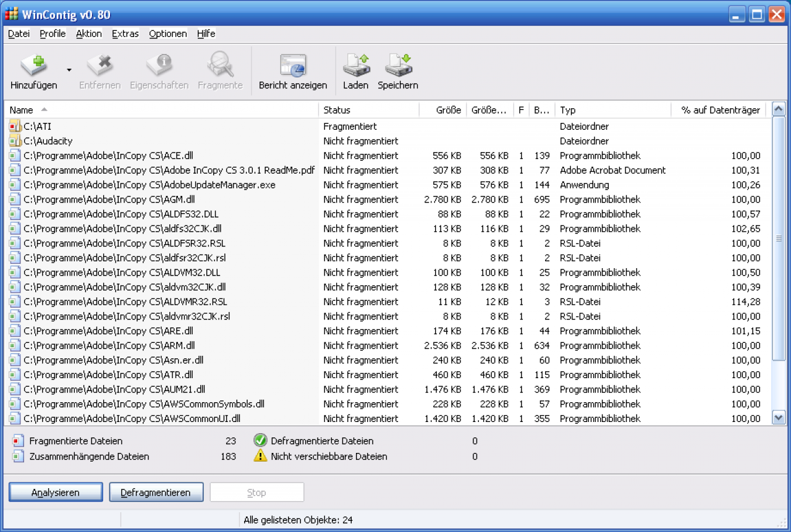Open the Aktion menu
Image resolution: width=791 pixels, height=532 pixels.
(89, 34)
